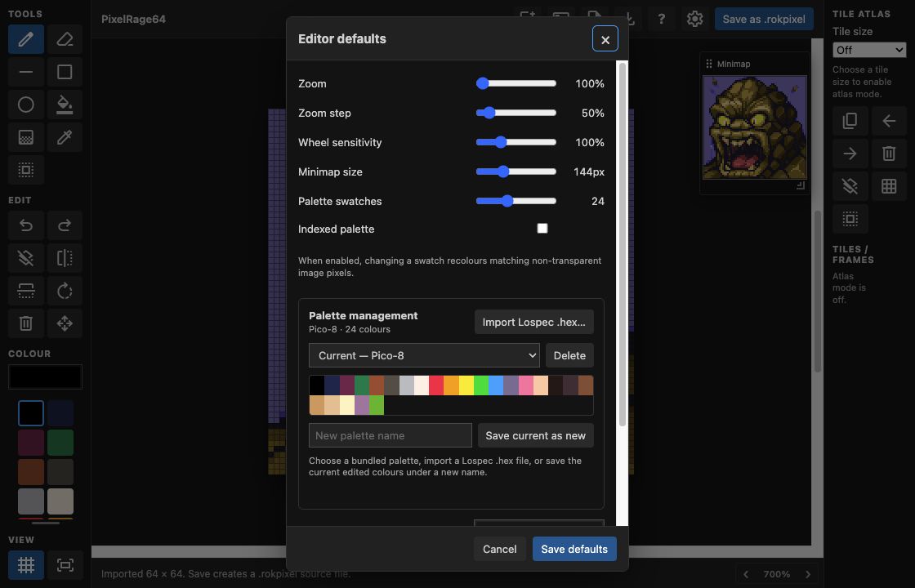Rotate the image clockwise
Image resolution: width=915 pixels, height=588 pixels.
click(65, 291)
